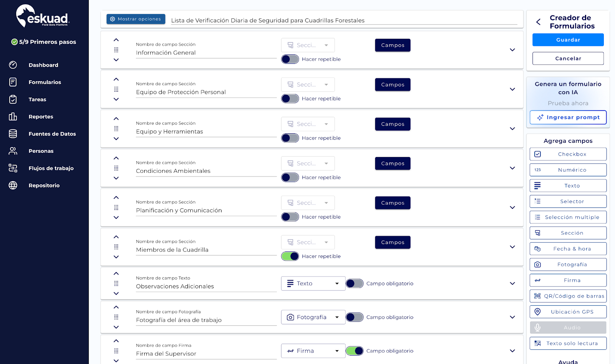Disable Hacer repetible for Miembros de la Cuadrilla
Image resolution: width=615 pixels, height=364 pixels.
[290, 256]
